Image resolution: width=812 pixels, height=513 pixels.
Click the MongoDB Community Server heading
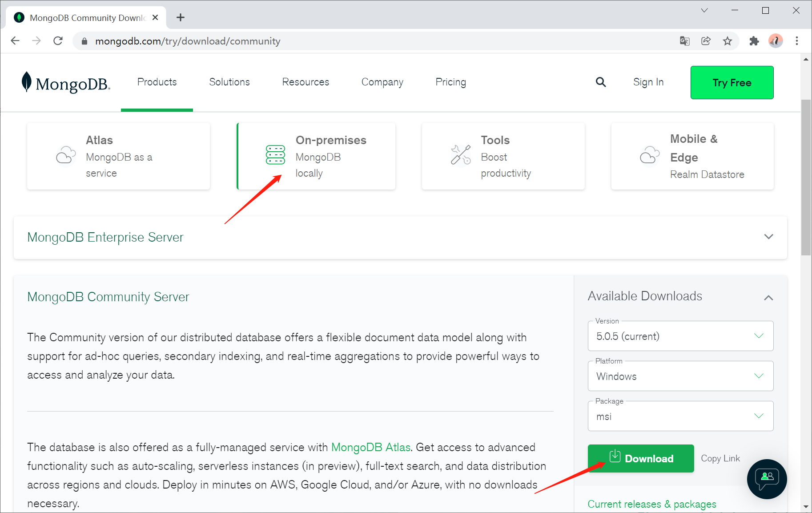click(x=108, y=297)
